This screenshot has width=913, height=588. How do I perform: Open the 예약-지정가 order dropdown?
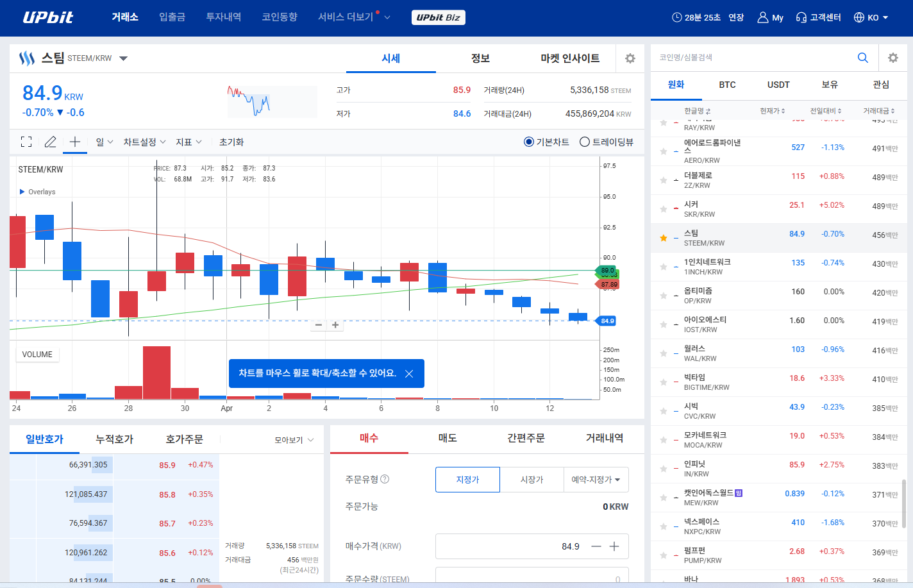[596, 480]
